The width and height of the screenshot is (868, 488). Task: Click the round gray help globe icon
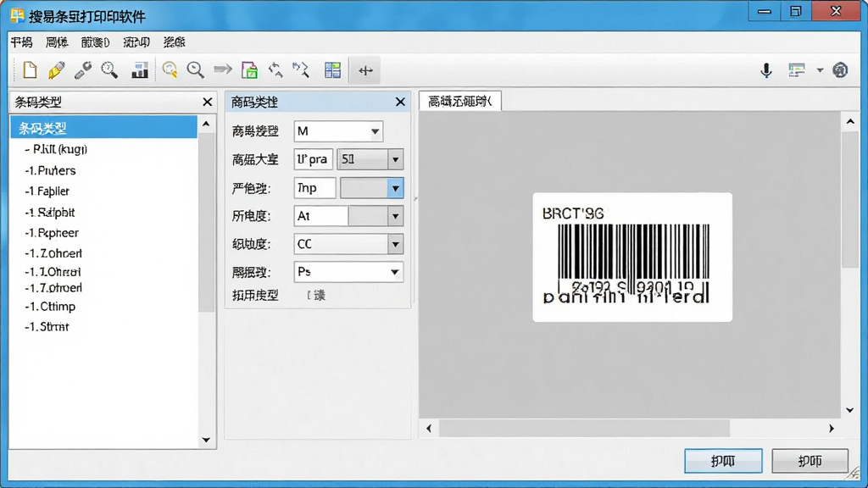click(x=840, y=70)
